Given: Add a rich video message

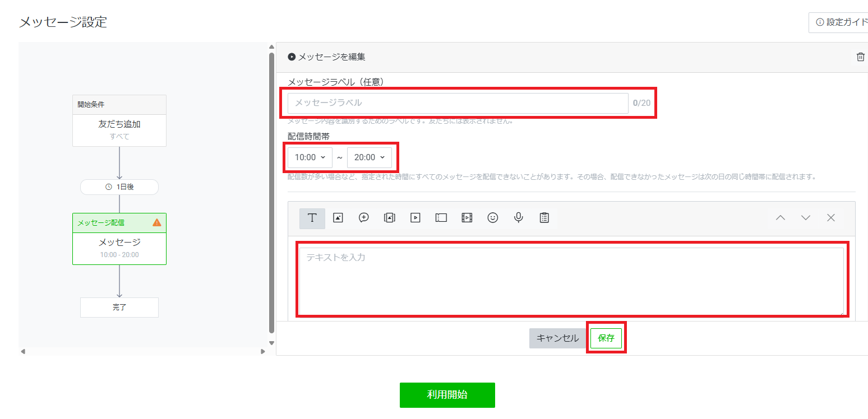Looking at the screenshot, I should coord(467,218).
